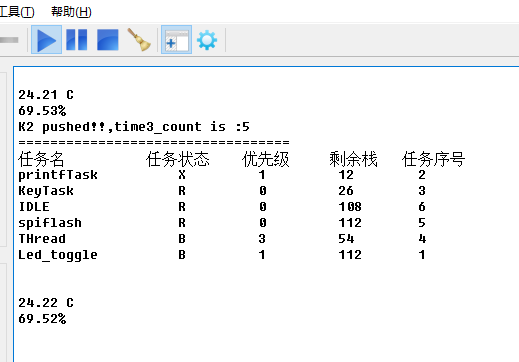This screenshot has width=519, height=362.
Task: Click the "K2 pushed!!,time3_count is :5" line
Action: pyautogui.click(x=134, y=127)
